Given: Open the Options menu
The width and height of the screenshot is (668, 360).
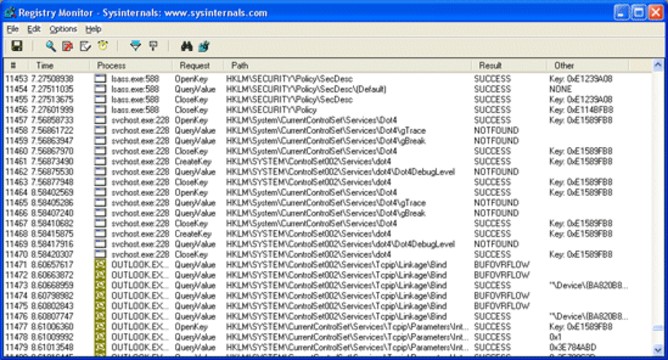Looking at the screenshot, I should (x=63, y=29).
